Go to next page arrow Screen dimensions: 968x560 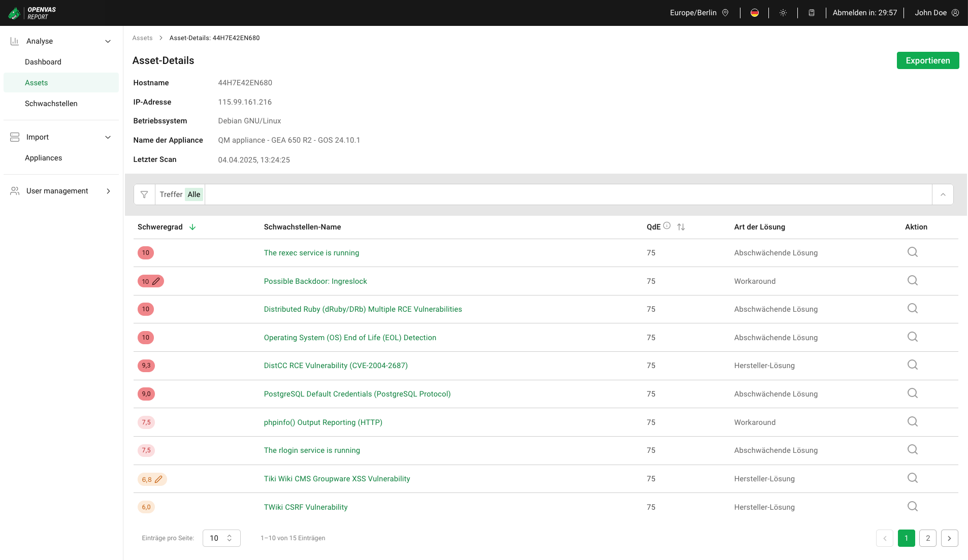[x=949, y=538]
